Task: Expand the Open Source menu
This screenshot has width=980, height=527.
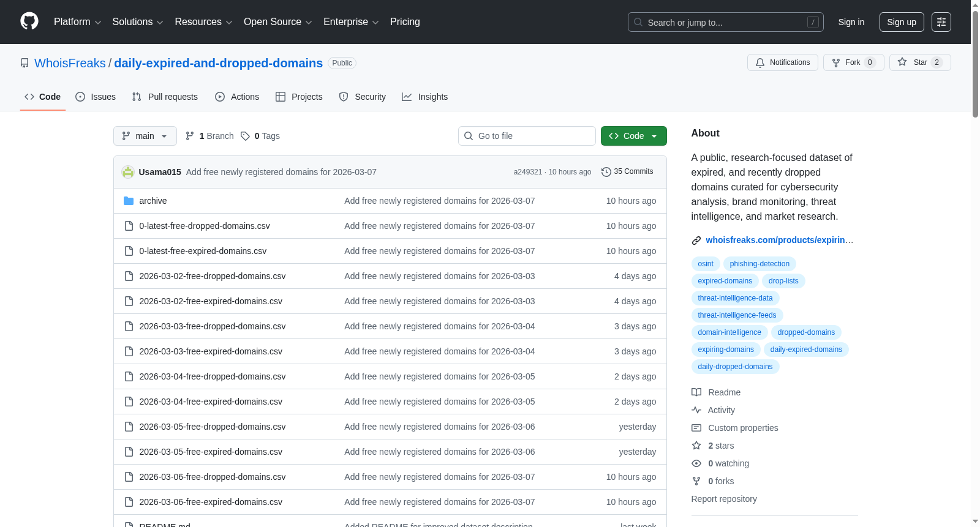Action: [278, 22]
